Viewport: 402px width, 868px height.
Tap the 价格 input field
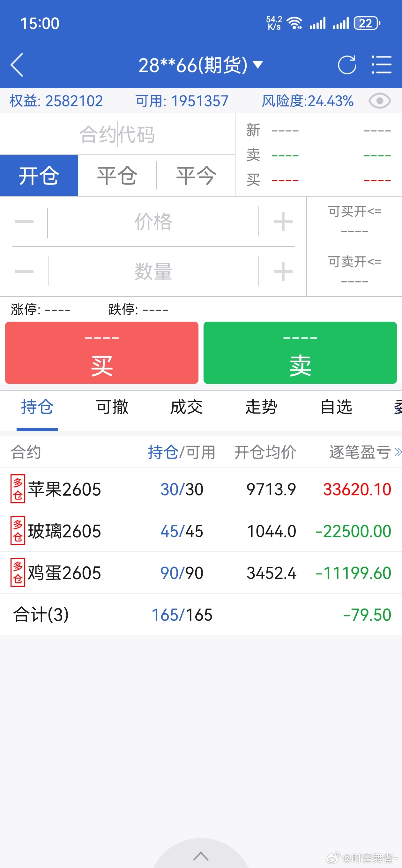pos(153,222)
